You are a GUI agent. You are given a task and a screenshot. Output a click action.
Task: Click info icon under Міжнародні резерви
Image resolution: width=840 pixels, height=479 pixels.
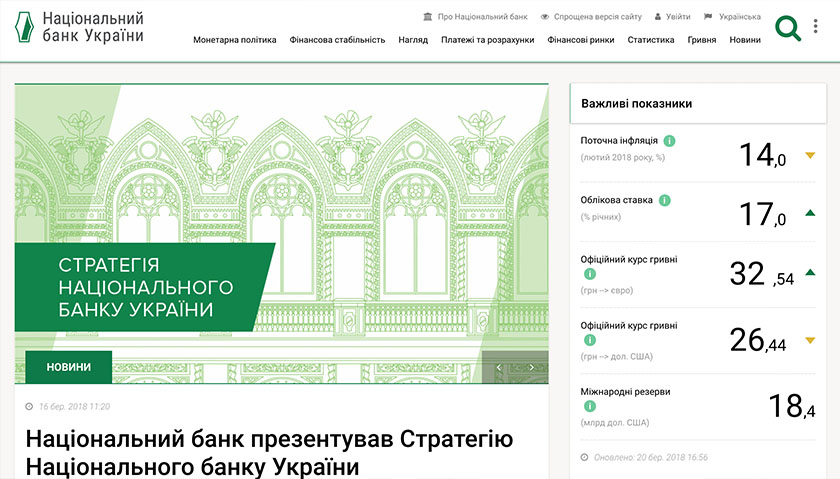[590, 407]
